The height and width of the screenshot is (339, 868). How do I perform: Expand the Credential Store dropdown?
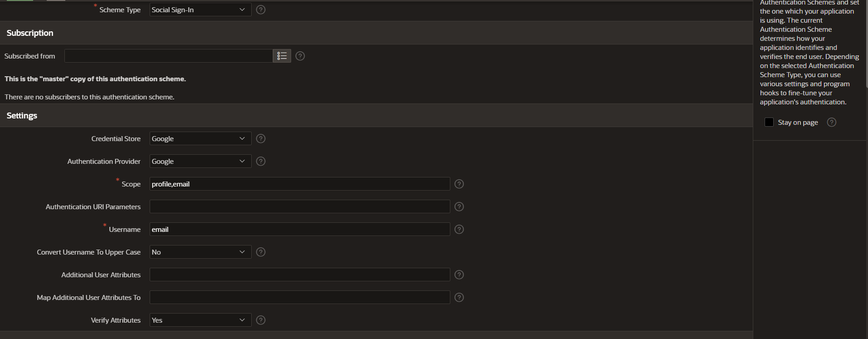(200, 138)
